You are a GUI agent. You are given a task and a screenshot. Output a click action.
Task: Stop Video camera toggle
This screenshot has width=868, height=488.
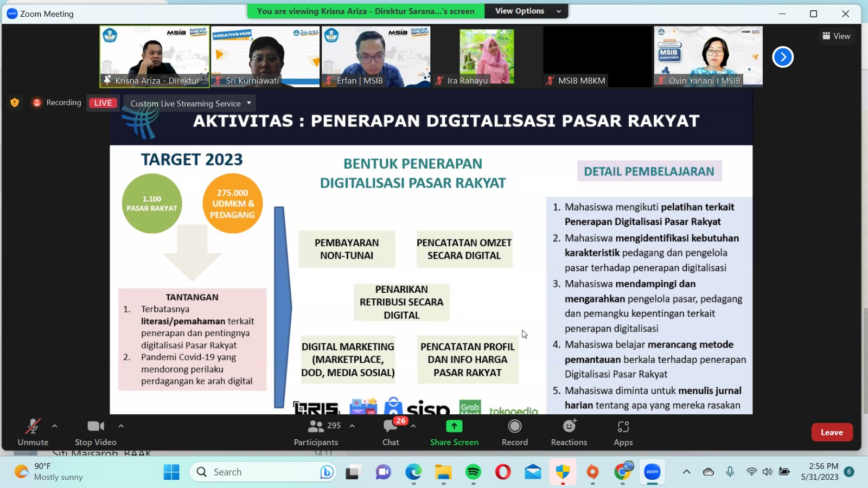95,433
